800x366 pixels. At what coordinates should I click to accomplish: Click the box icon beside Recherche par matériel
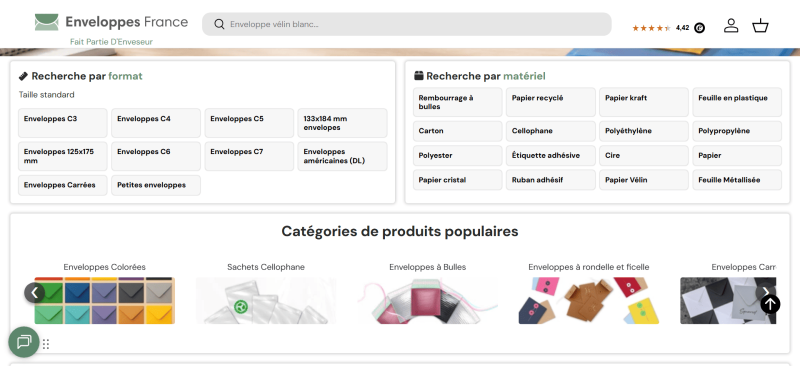pyautogui.click(x=418, y=76)
